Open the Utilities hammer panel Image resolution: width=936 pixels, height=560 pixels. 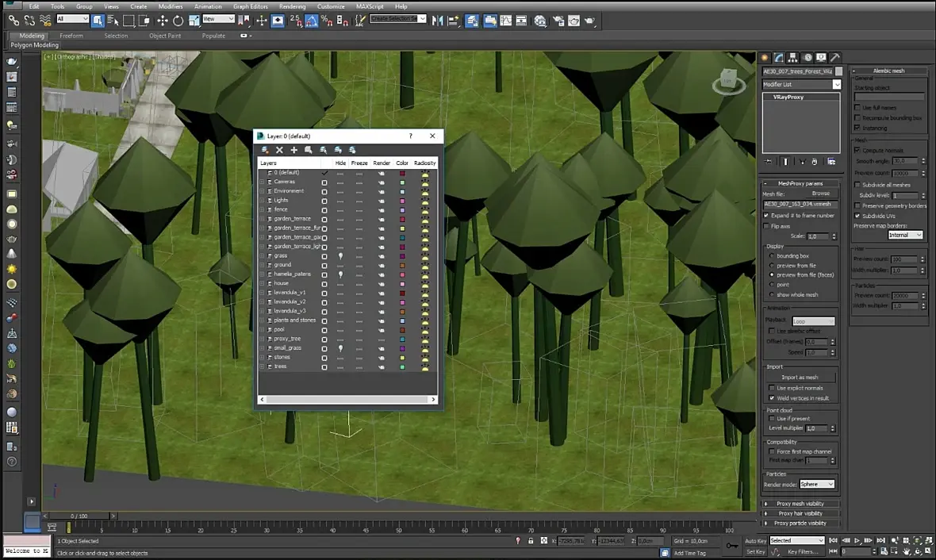pos(834,58)
